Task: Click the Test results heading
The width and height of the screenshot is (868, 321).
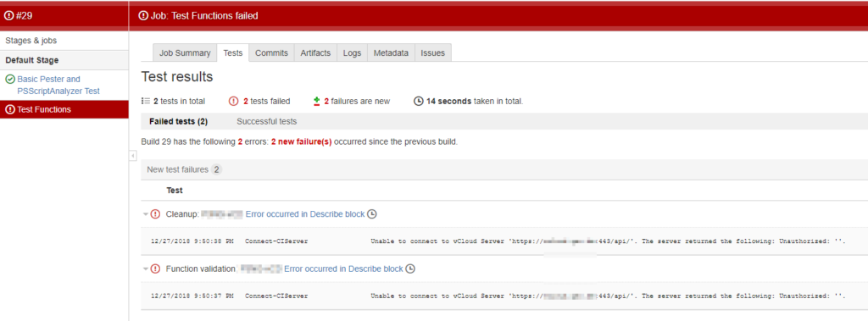Action: [177, 76]
